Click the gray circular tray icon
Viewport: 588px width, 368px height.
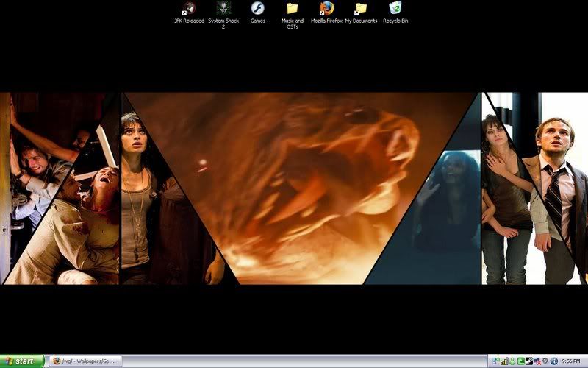[545, 361]
